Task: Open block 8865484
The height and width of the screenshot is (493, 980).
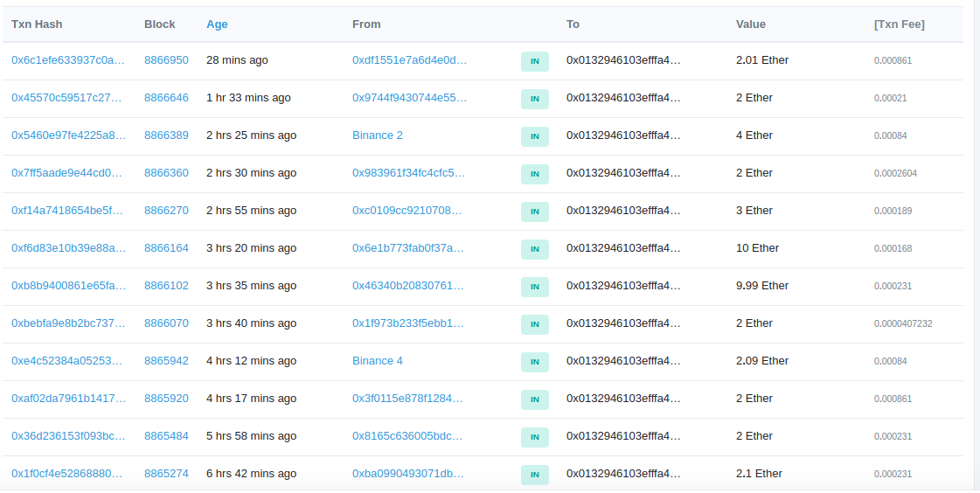Action: click(166, 436)
